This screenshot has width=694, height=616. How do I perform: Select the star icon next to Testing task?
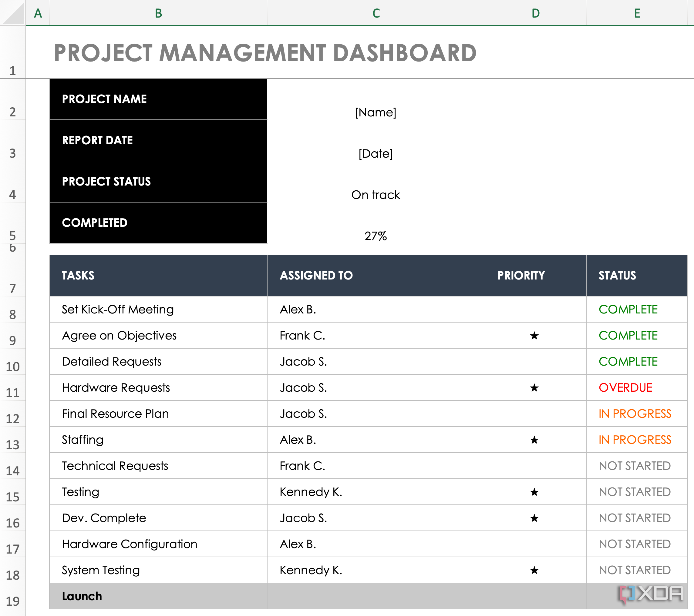click(534, 492)
